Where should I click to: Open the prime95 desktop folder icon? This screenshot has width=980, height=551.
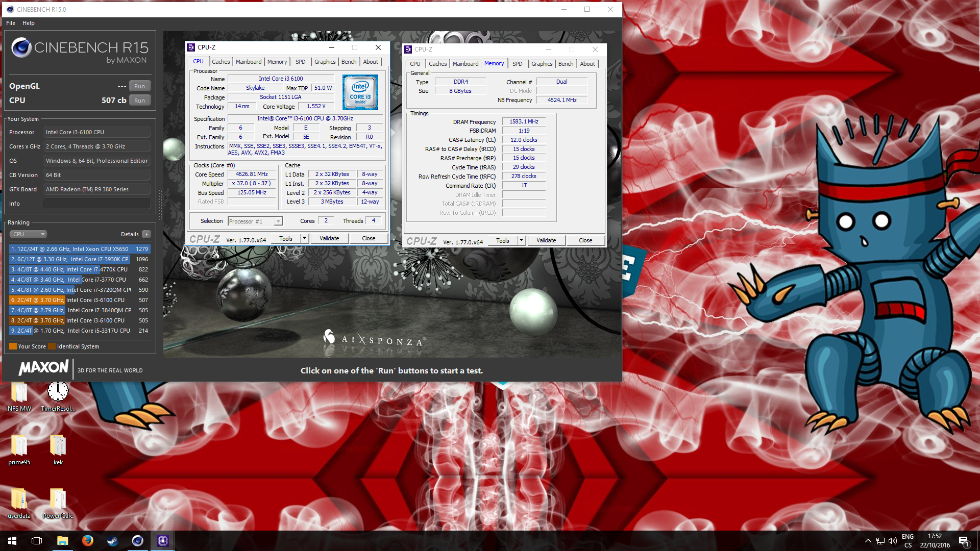19,450
